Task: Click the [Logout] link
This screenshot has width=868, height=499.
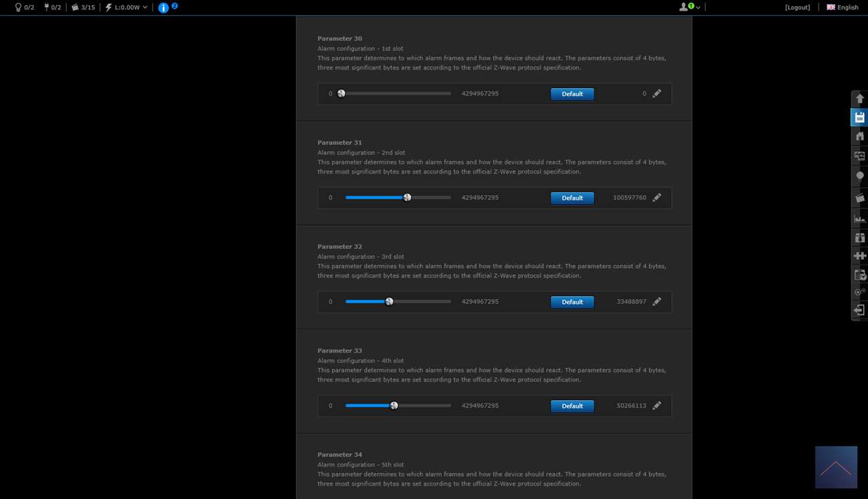Action: coord(798,7)
